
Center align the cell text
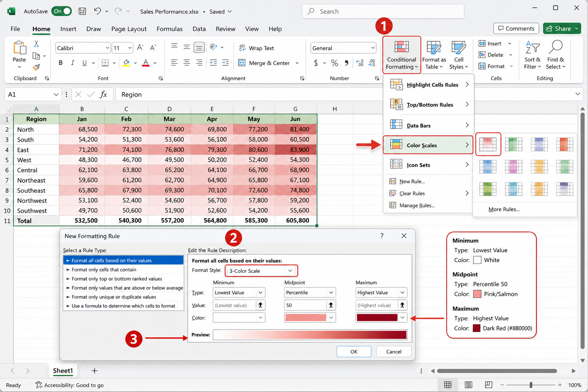[187, 63]
